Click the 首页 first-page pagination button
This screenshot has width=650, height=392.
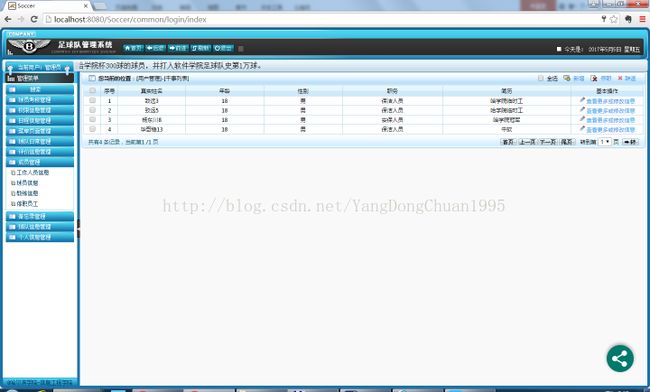[508, 142]
